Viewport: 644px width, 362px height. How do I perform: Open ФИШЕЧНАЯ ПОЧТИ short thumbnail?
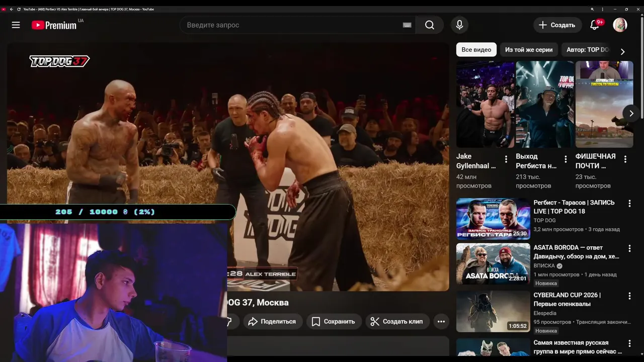604,105
